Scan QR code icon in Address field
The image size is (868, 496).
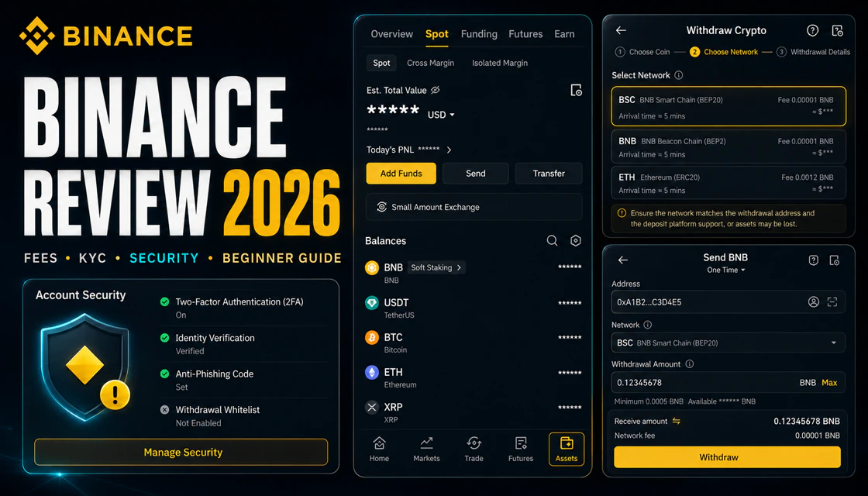[x=832, y=301]
